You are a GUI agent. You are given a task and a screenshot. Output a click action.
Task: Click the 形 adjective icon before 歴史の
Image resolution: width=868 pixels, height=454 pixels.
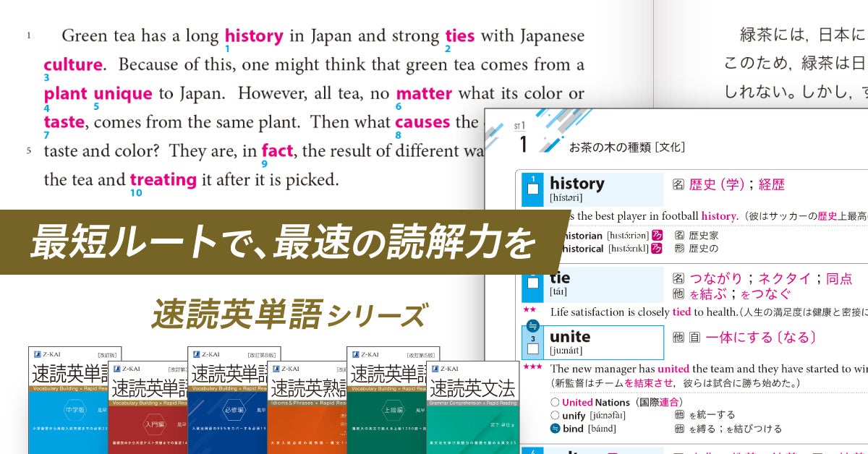pyautogui.click(x=679, y=248)
